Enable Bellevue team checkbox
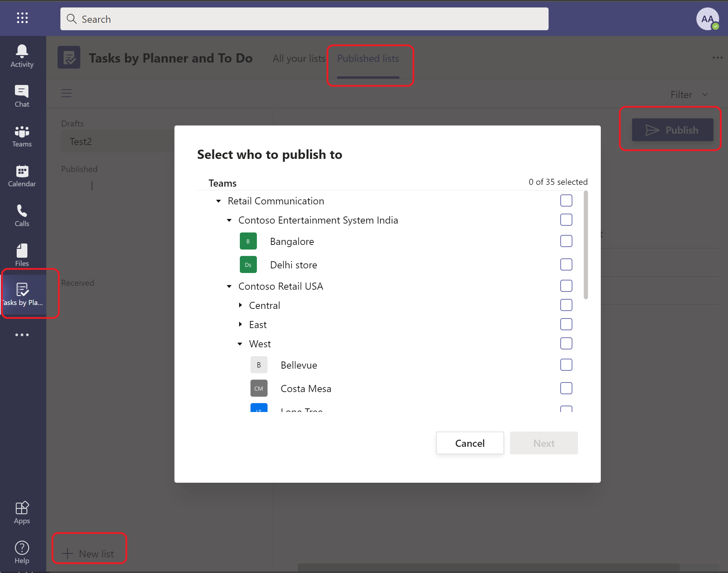This screenshot has width=728, height=573. [x=566, y=365]
